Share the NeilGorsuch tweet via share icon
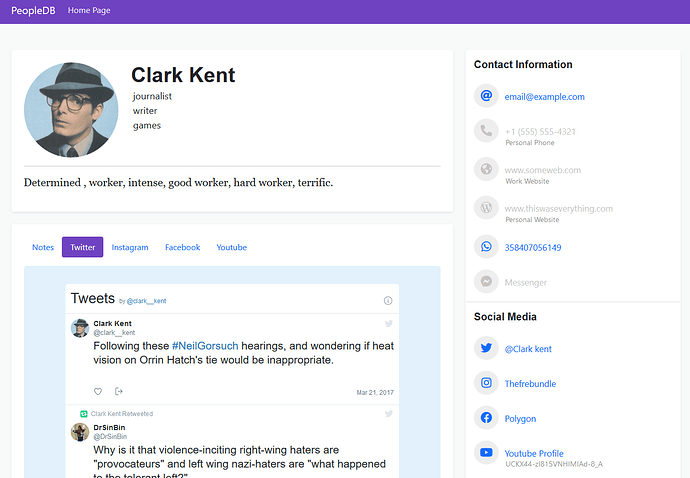Image resolution: width=690 pixels, height=478 pixels. [x=118, y=391]
